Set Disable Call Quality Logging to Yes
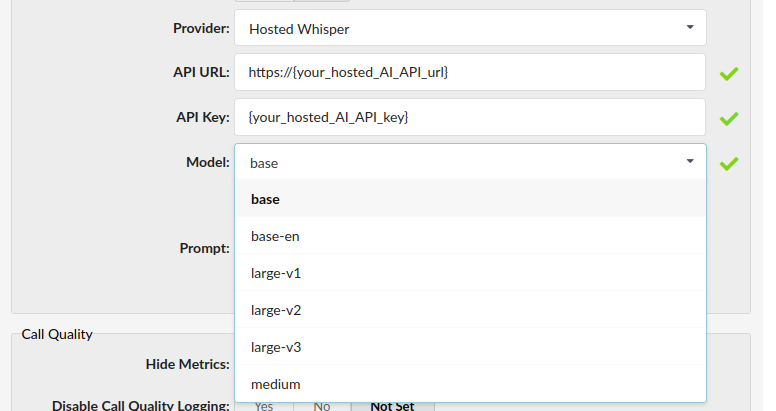This screenshot has width=776, height=411. pos(264,406)
